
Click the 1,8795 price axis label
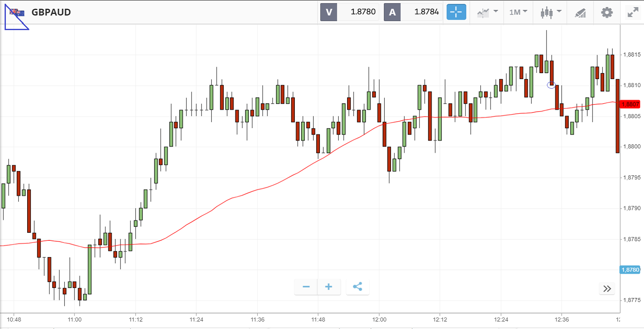631,178
